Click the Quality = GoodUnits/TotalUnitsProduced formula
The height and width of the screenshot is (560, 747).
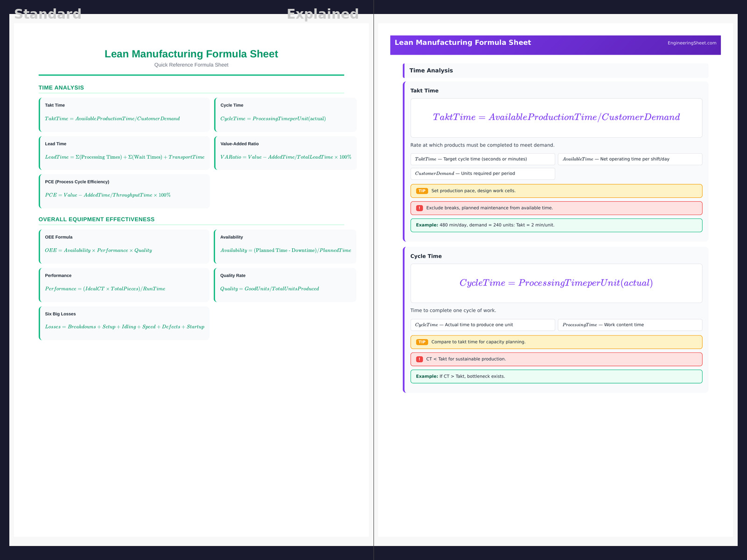point(270,289)
